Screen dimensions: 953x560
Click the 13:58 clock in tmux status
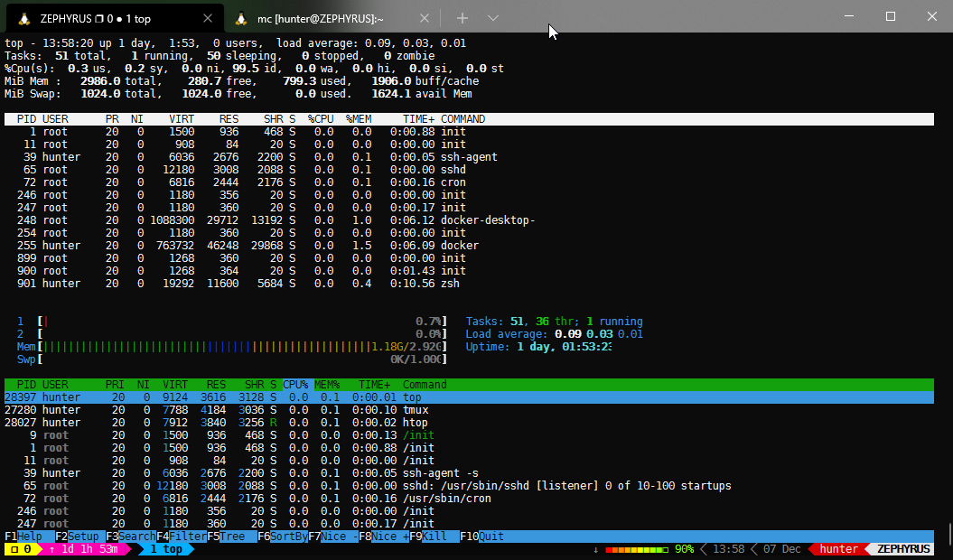point(728,549)
